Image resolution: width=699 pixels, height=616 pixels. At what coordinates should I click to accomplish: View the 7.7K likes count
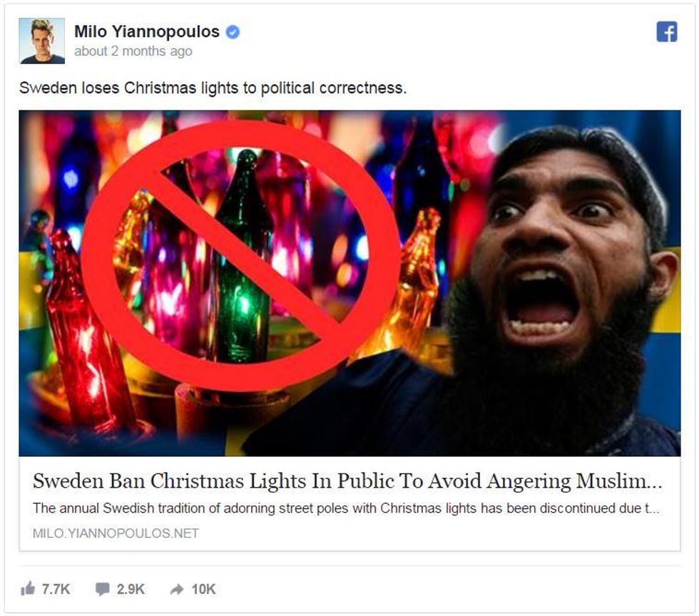pos(56,589)
